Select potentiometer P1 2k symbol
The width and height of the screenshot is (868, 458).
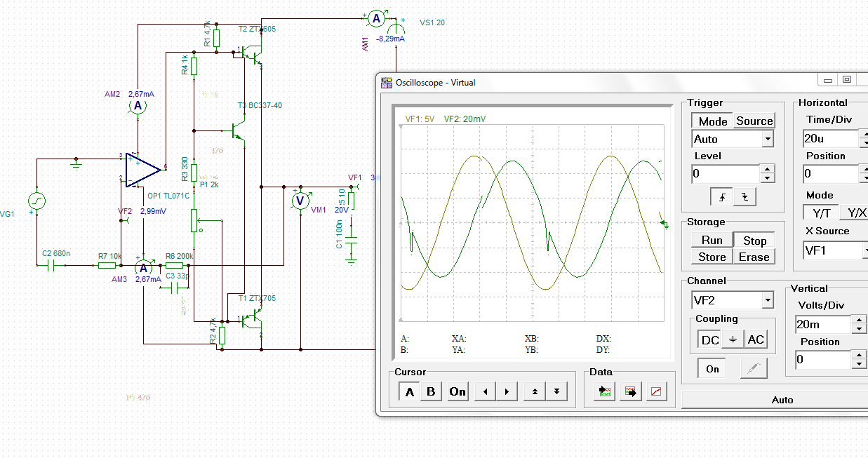point(195,221)
